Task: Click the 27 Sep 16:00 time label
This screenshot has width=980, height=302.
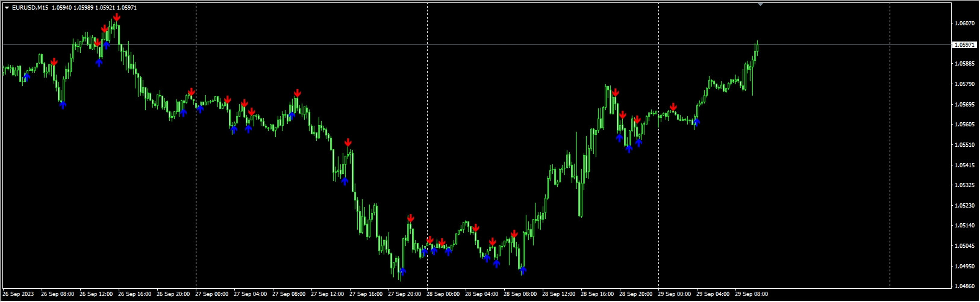Action: 366,295
